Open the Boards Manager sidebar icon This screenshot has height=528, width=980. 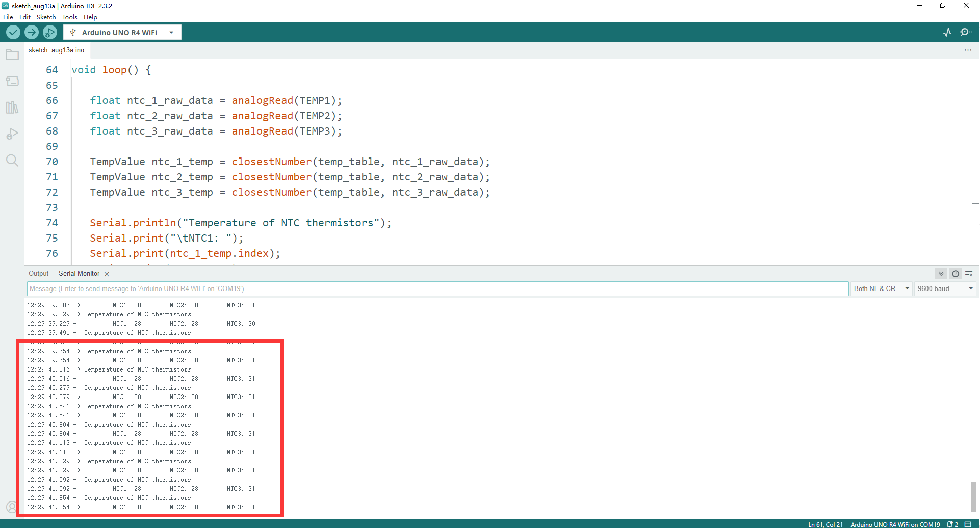click(x=12, y=81)
